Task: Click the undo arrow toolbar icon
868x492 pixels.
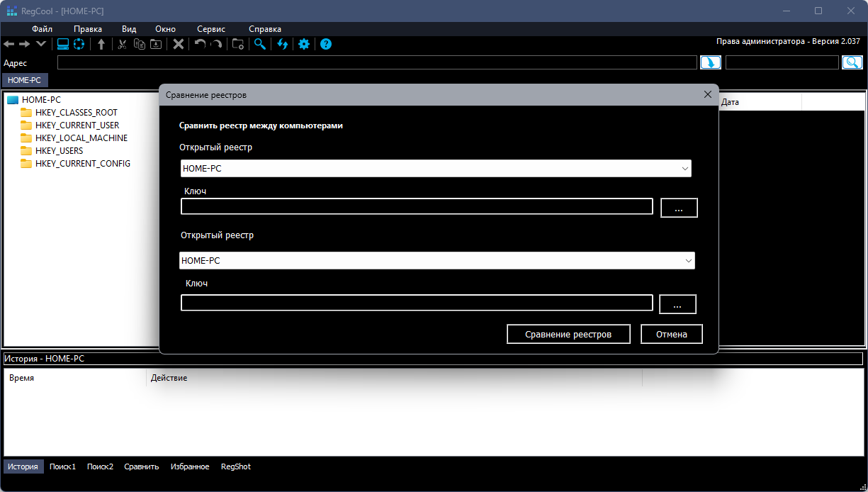Action: pyautogui.click(x=200, y=44)
